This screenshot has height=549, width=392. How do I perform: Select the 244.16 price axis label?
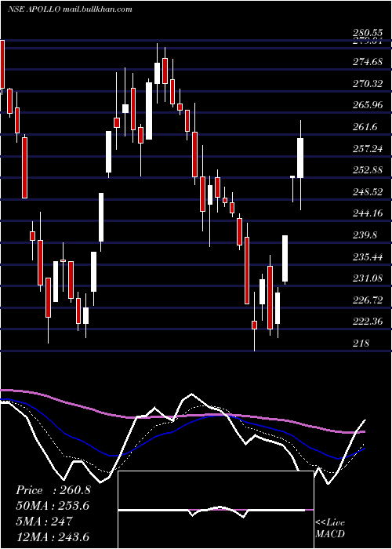368,213
